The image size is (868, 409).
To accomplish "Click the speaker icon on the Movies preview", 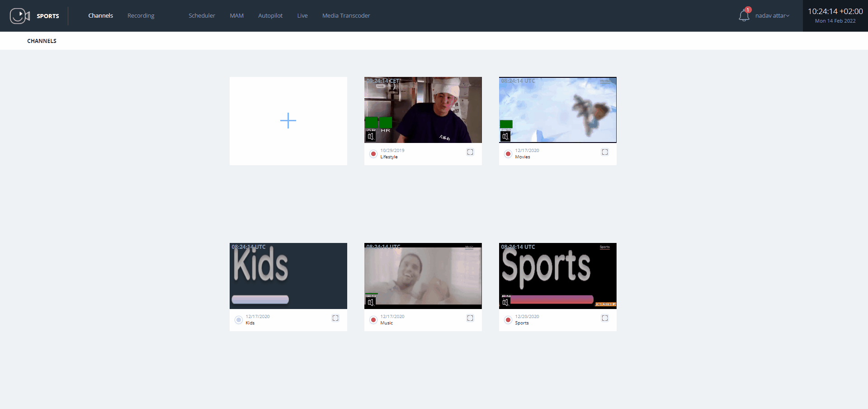I will tap(506, 137).
